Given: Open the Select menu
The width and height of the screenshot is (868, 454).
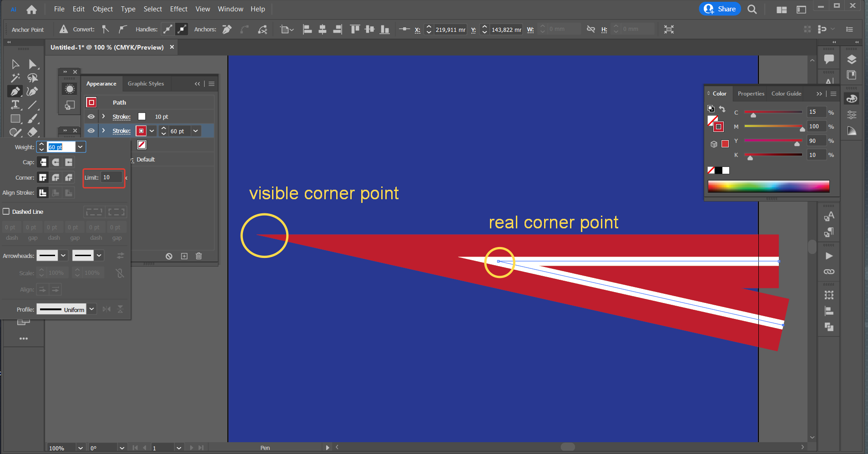Looking at the screenshot, I should pos(152,9).
